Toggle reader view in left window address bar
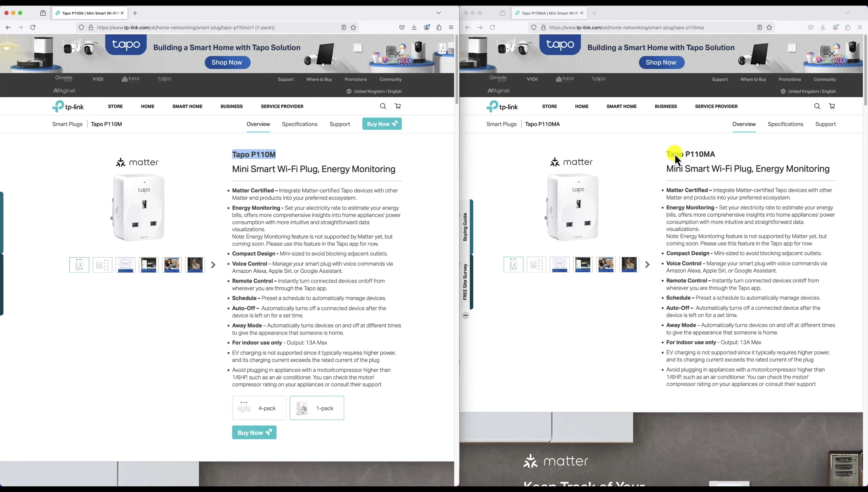This screenshot has height=492, width=868. (343, 27)
